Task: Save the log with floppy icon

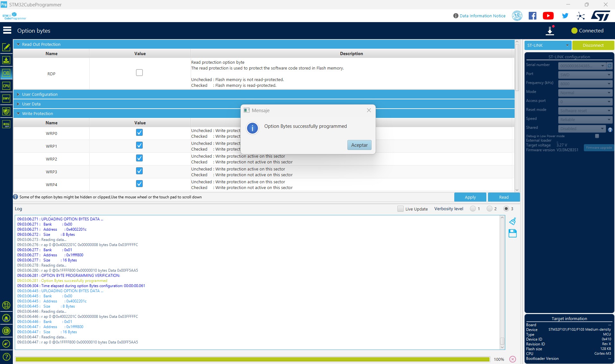Action: 512,233
